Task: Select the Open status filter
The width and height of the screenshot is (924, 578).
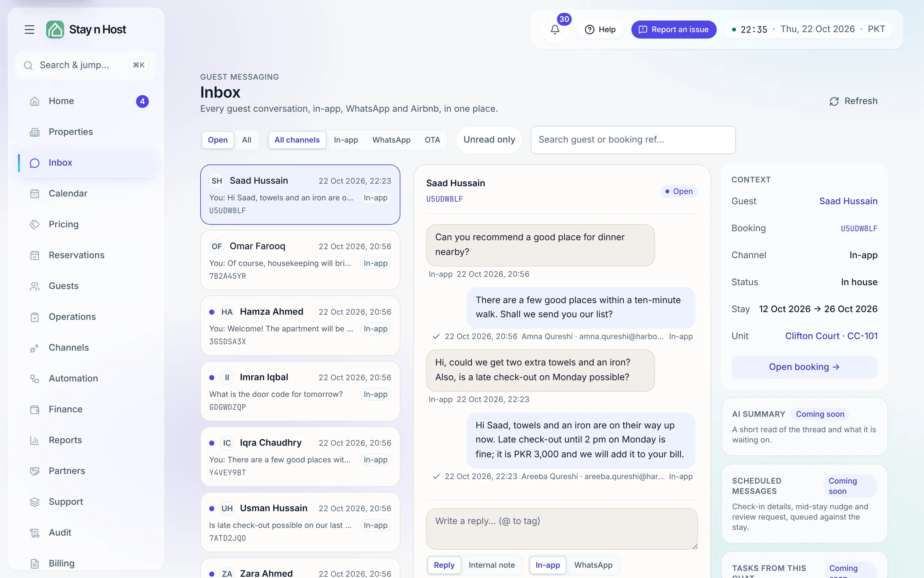Action: click(218, 140)
